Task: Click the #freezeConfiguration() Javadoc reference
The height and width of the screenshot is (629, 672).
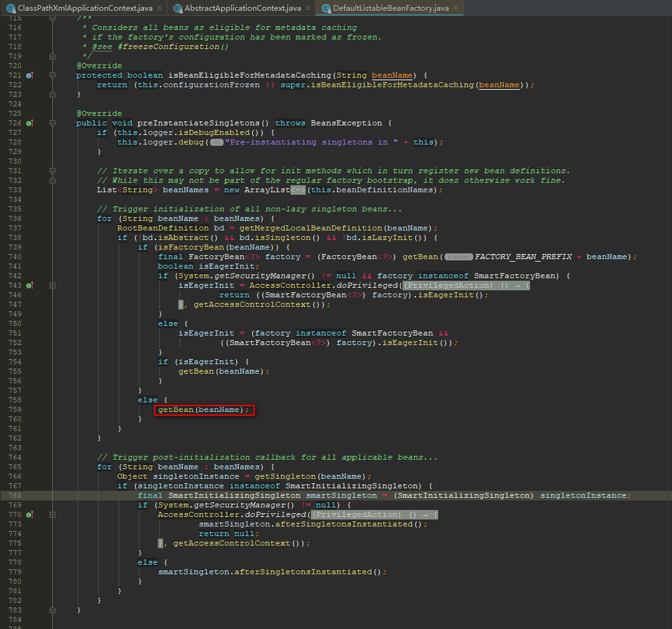Action: [173, 46]
